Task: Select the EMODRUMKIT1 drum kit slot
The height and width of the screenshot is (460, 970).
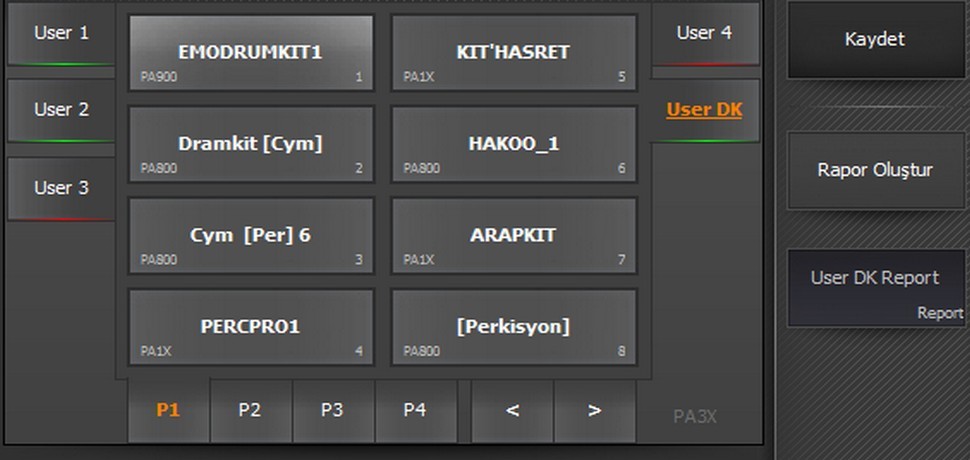Action: pos(250,53)
